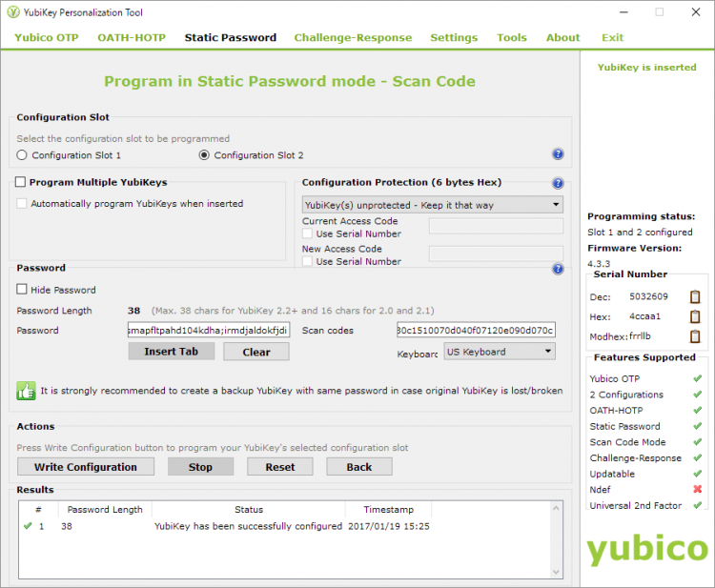This screenshot has width=715, height=588.
Task: Click green checkmark next to Universal 2nd Factor
Action: (697, 505)
